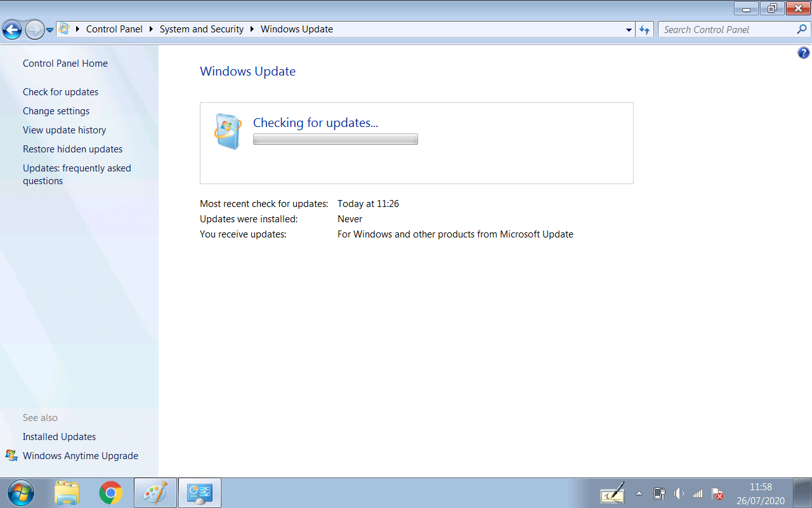This screenshot has height=508, width=812.
Task: Open Control Panel from the breadcrumb
Action: pyautogui.click(x=114, y=29)
